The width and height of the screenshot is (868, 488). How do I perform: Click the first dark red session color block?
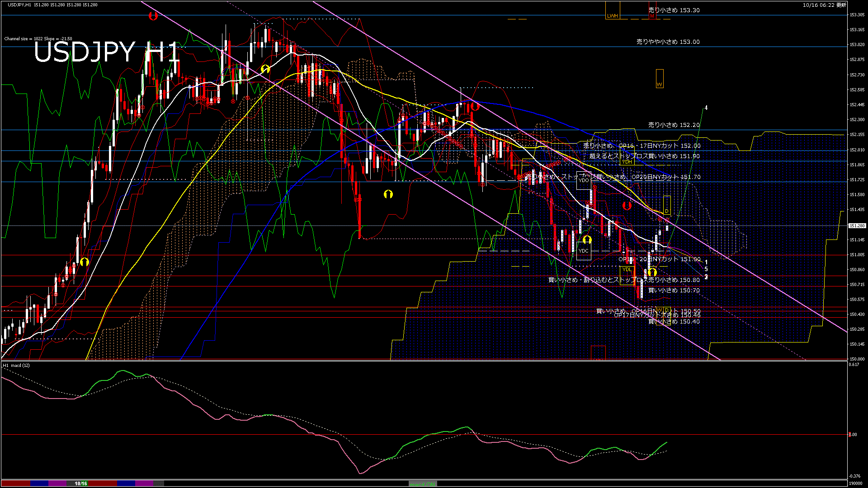(16, 483)
